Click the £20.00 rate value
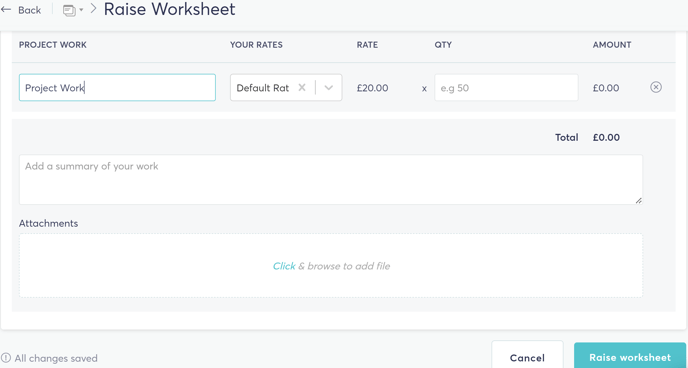Image resolution: width=688 pixels, height=368 pixels. coord(372,88)
